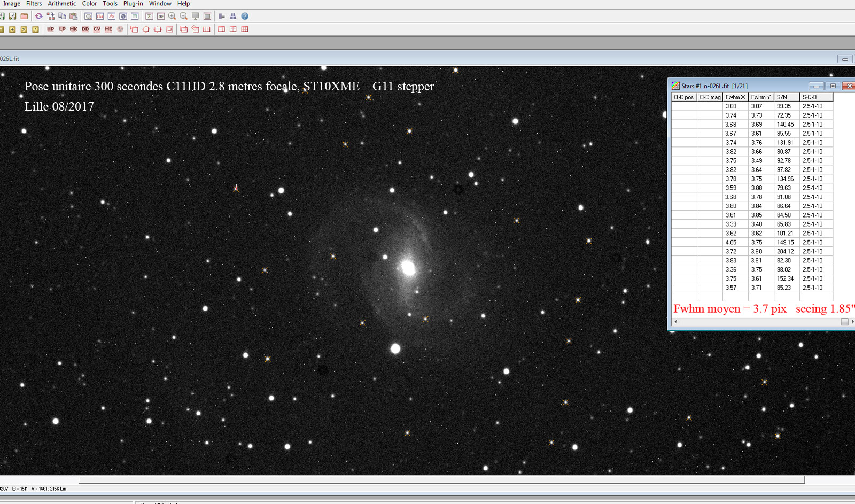
Task: Click the ME median filter icon
Action: (x=108, y=29)
